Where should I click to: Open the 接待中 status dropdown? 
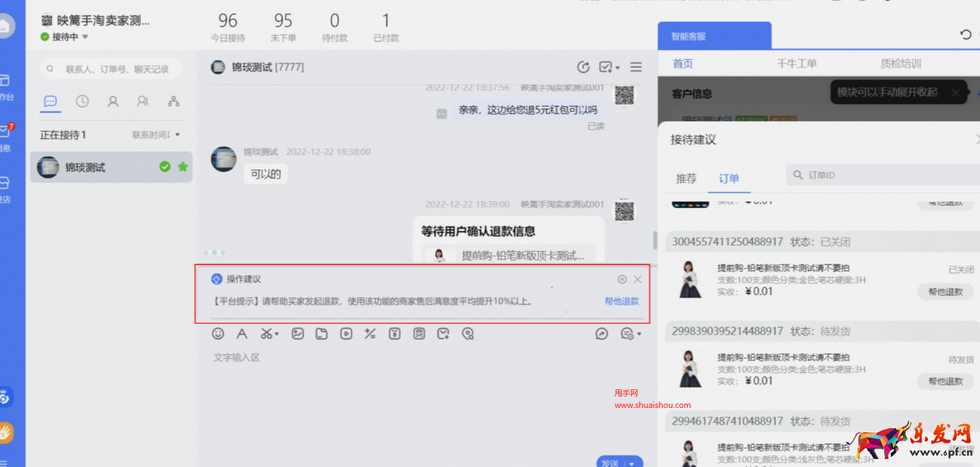tap(64, 36)
